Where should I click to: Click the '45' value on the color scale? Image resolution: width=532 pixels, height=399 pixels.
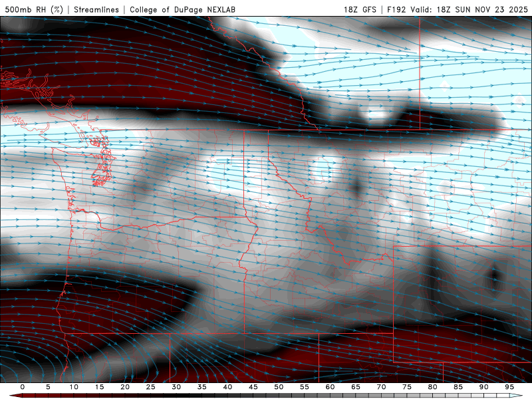[x=253, y=387]
